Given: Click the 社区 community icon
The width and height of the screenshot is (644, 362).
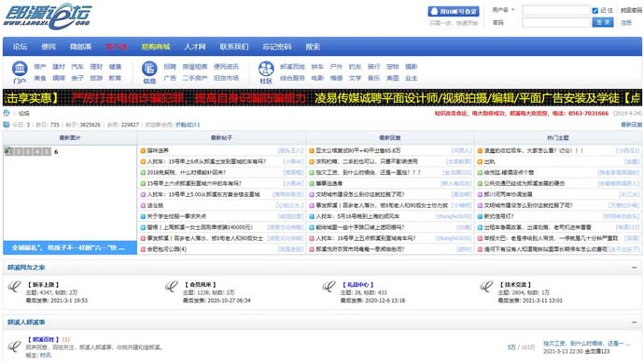Looking at the screenshot, I should click(x=266, y=72).
